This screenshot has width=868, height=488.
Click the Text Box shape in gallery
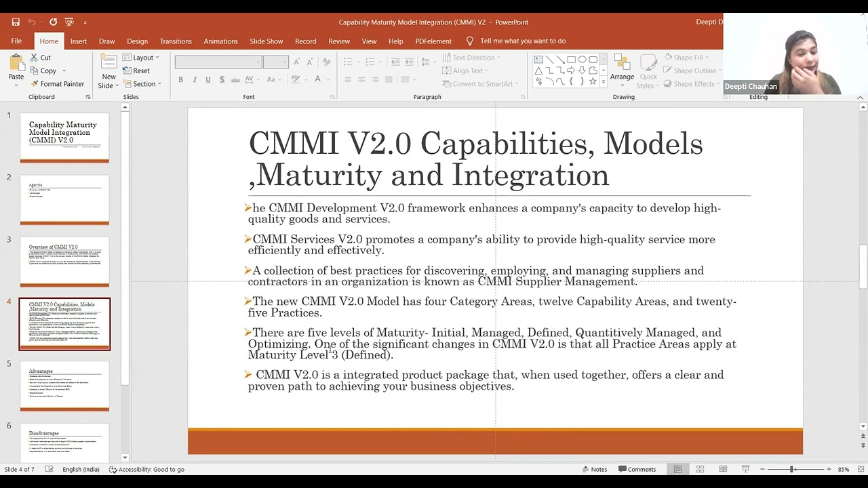click(538, 60)
